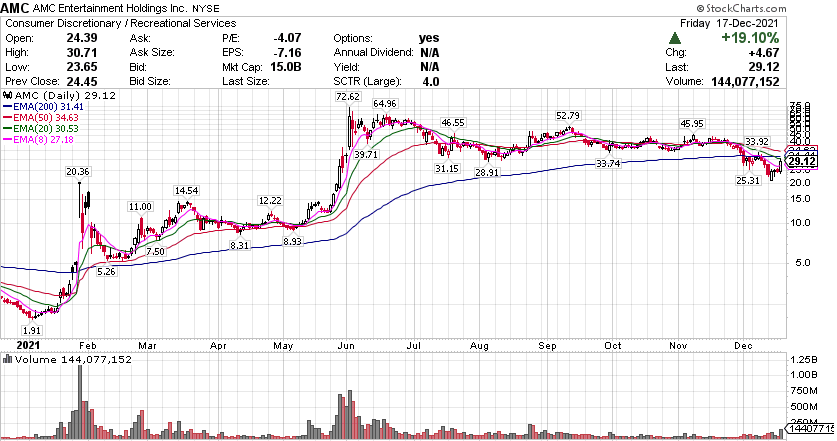Open the StockCharts.com copyright label

[x=741, y=9]
